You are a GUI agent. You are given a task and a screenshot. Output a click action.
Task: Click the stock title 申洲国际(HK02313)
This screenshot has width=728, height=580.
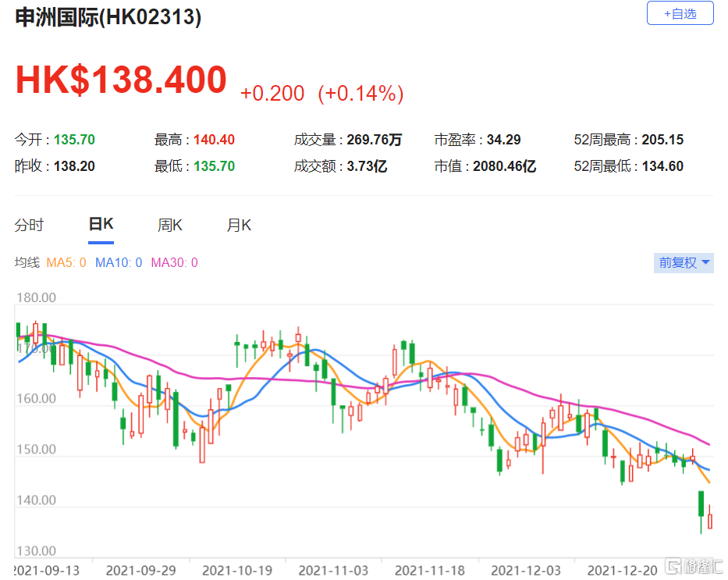coord(108,17)
